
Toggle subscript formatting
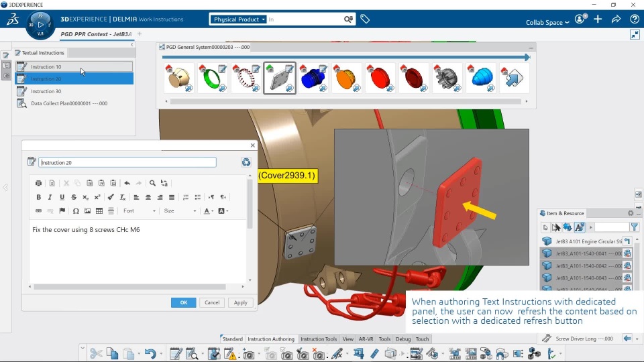tap(85, 197)
